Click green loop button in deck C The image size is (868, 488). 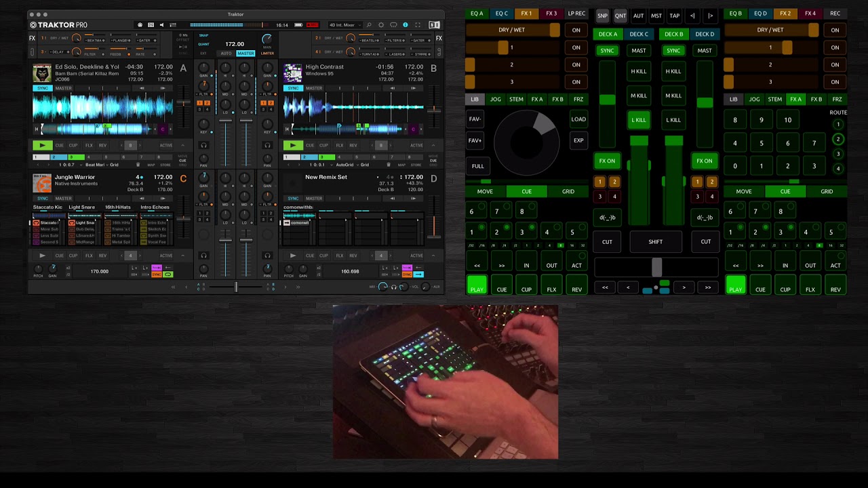[167, 274]
